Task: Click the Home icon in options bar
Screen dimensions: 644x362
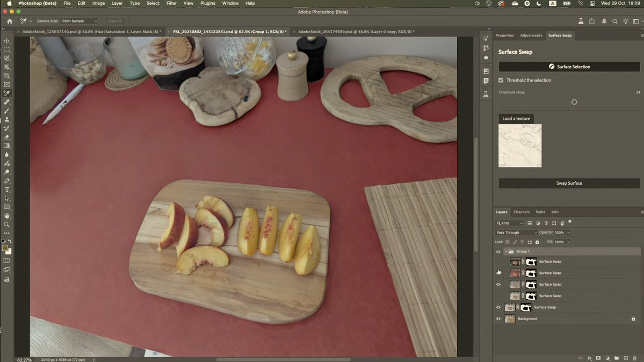Action: pos(10,21)
